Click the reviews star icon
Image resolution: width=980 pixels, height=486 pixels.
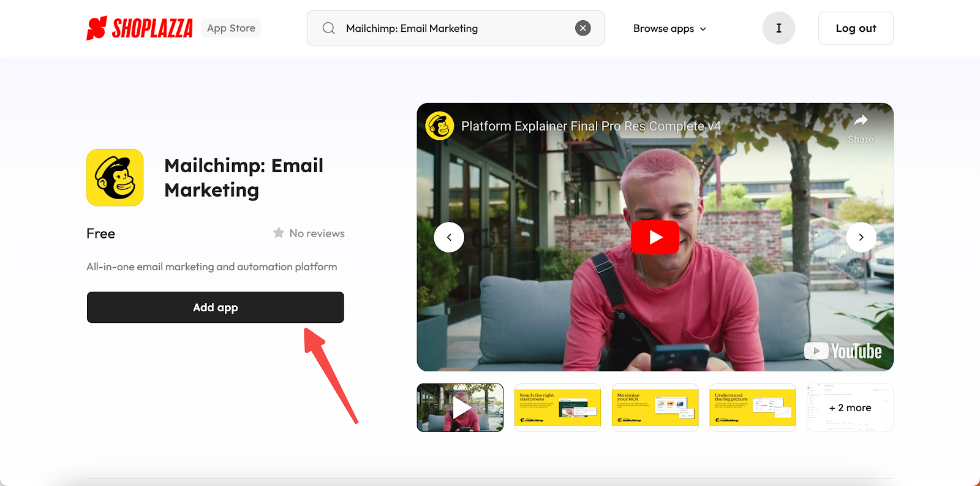[279, 233]
